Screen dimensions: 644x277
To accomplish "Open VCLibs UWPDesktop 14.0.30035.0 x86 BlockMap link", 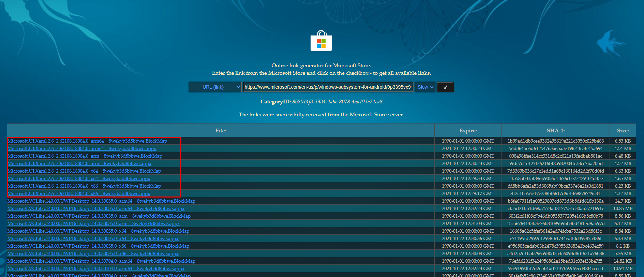I will click(99, 246).
